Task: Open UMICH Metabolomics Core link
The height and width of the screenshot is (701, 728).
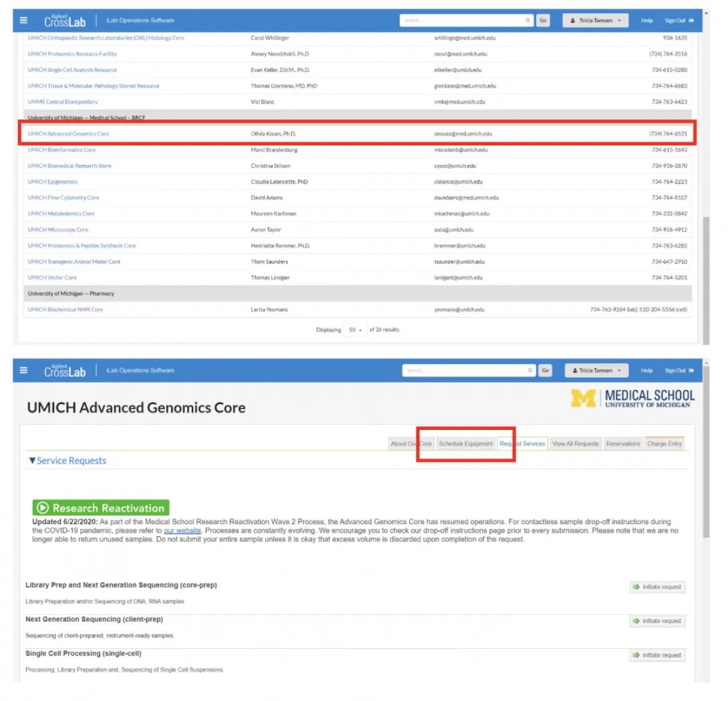Action: click(x=61, y=214)
